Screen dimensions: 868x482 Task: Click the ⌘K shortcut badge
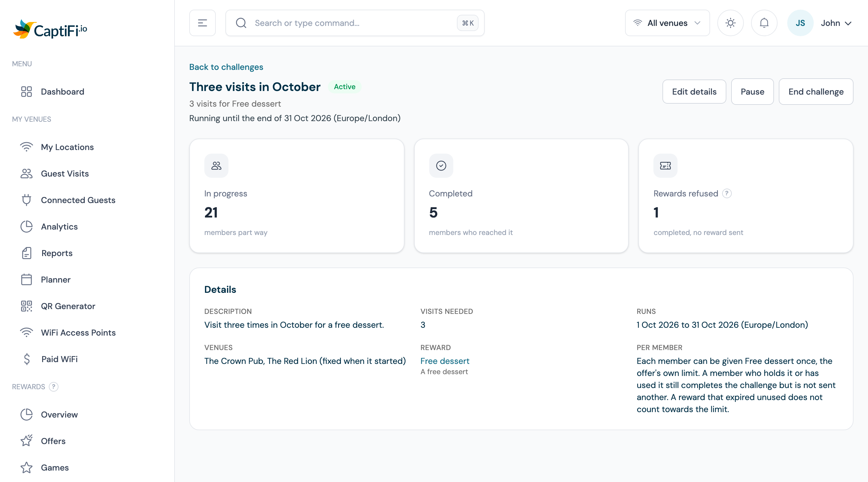(467, 23)
